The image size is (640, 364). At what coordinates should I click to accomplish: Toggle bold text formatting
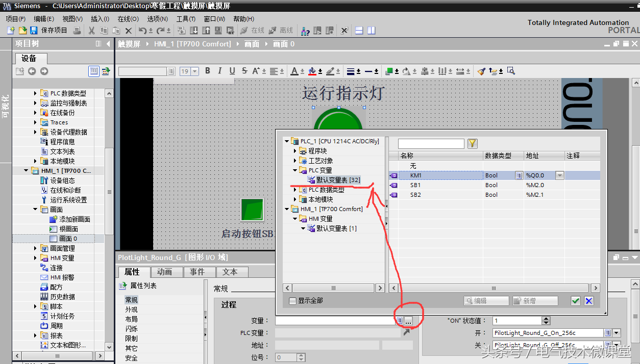click(208, 71)
